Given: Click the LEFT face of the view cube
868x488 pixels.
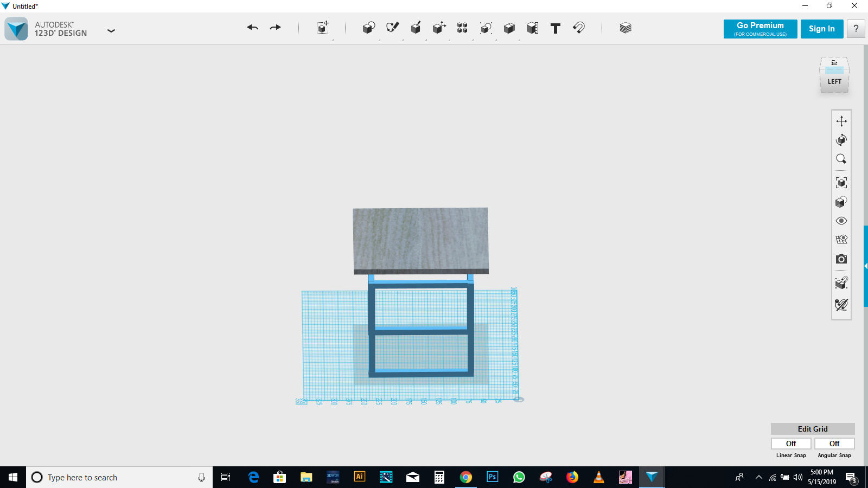Looking at the screenshot, I should [x=834, y=81].
